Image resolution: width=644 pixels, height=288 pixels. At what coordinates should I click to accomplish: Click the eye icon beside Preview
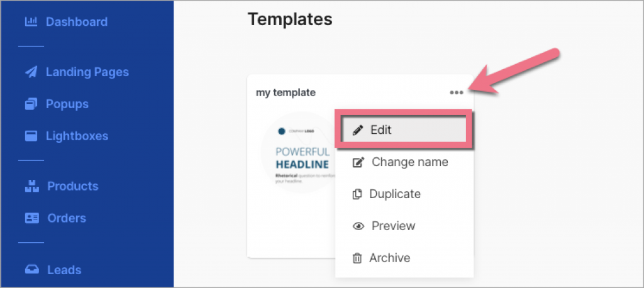[x=358, y=226]
